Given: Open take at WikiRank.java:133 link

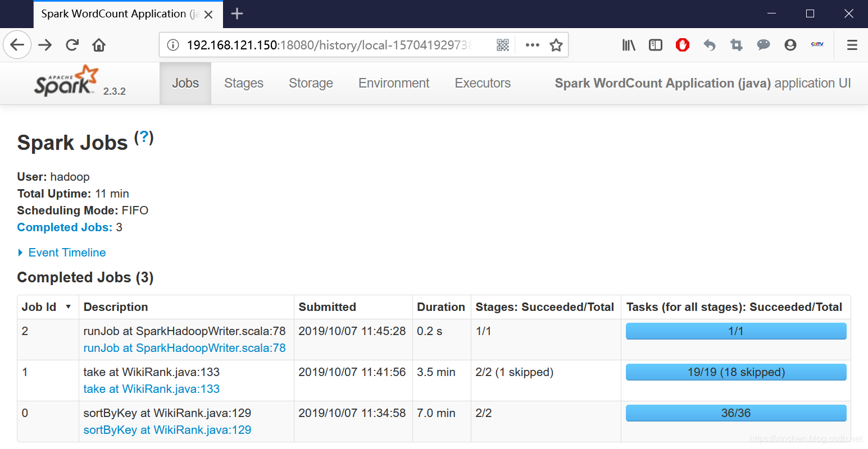Looking at the screenshot, I should click(151, 389).
